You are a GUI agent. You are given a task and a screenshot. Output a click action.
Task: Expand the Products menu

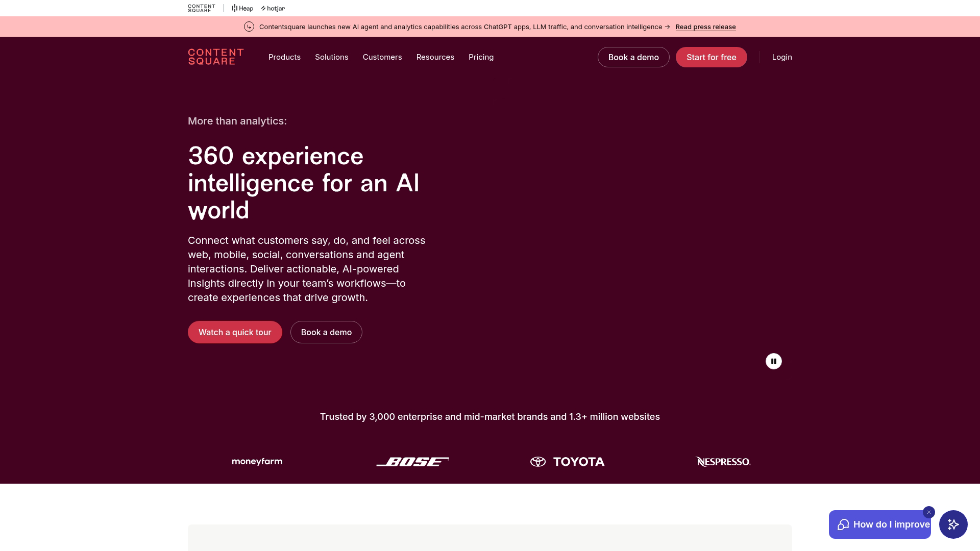point(284,57)
